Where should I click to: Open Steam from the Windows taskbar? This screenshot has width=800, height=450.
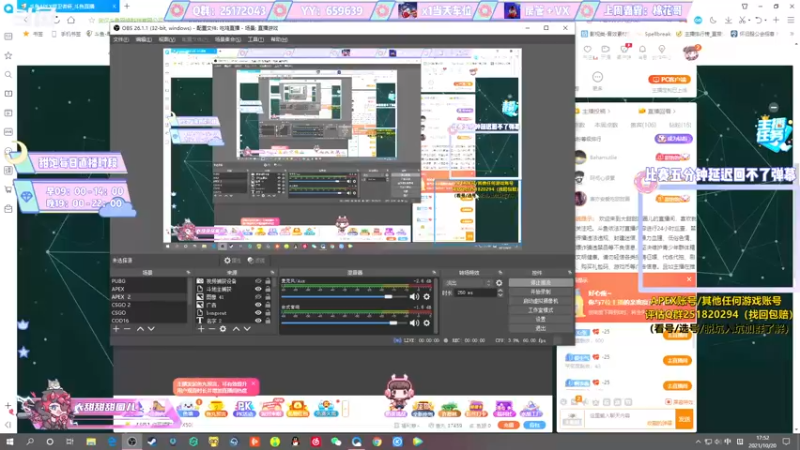click(x=152, y=442)
